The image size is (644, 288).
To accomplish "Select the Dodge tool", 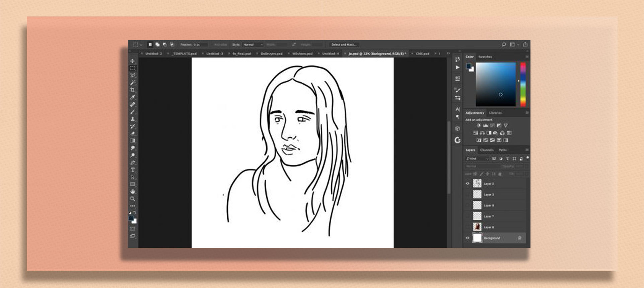I will (133, 156).
